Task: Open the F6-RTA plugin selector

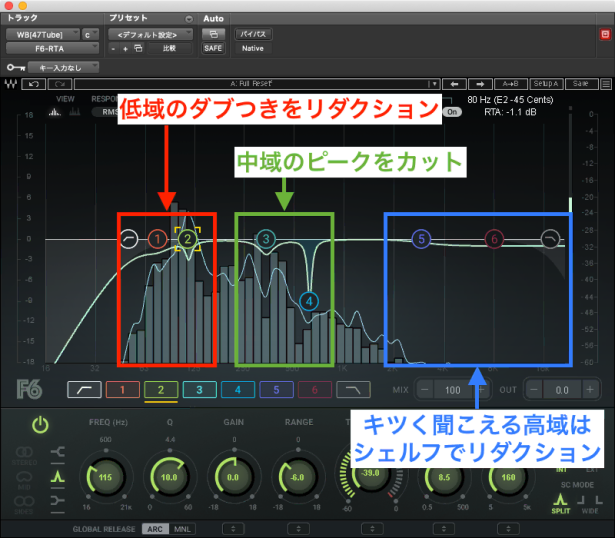Action: pos(52,48)
